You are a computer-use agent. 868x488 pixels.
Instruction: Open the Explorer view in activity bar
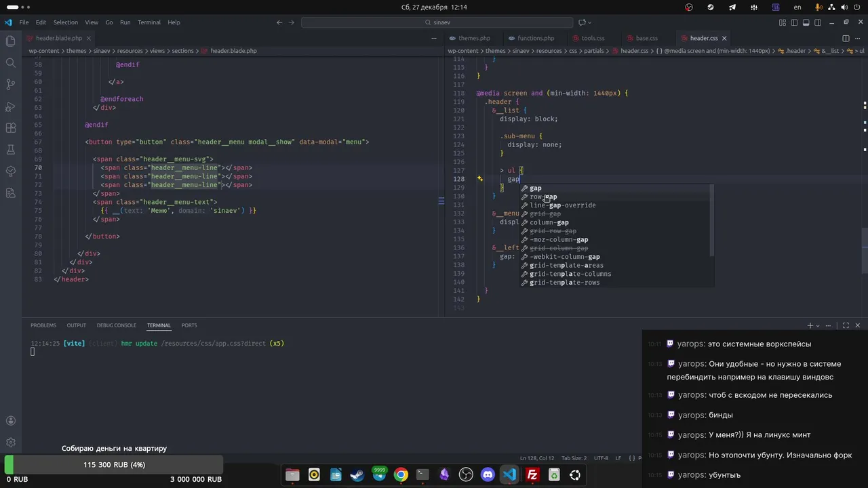coord(10,41)
